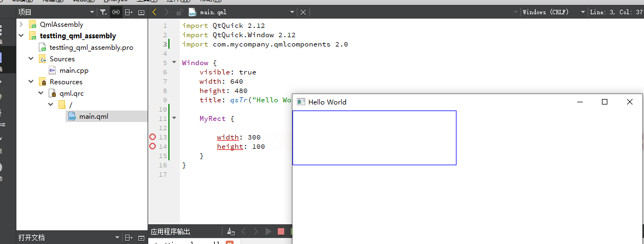Click 'import QtQuick.Window 2.12' code line
This screenshot has width=644, height=244.
238,35
